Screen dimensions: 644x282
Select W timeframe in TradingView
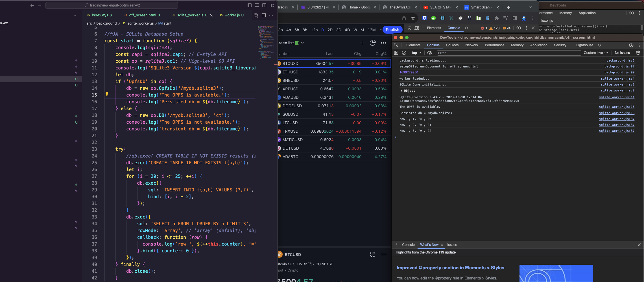tap(355, 30)
